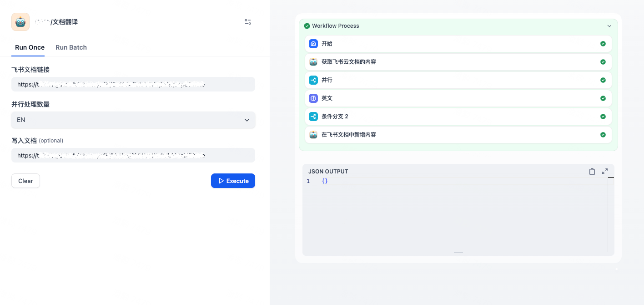Click the 写入文档 optional input field

pos(133,155)
